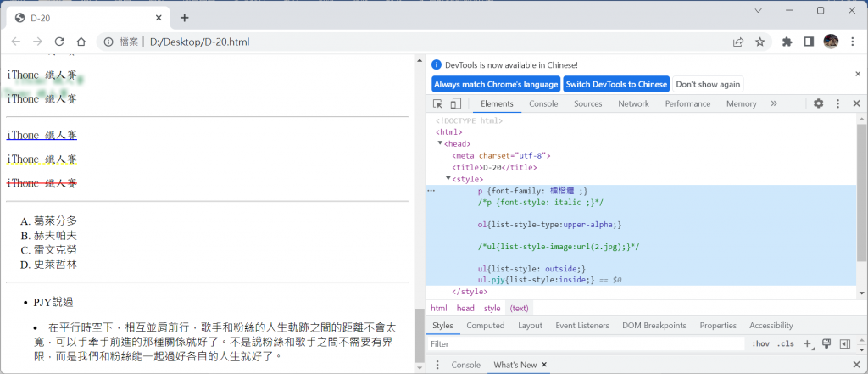
Task: Collapse the style element node
Action: pyautogui.click(x=448, y=178)
